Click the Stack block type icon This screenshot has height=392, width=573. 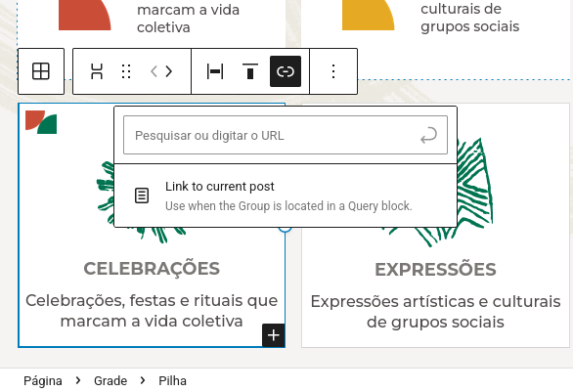(97, 71)
